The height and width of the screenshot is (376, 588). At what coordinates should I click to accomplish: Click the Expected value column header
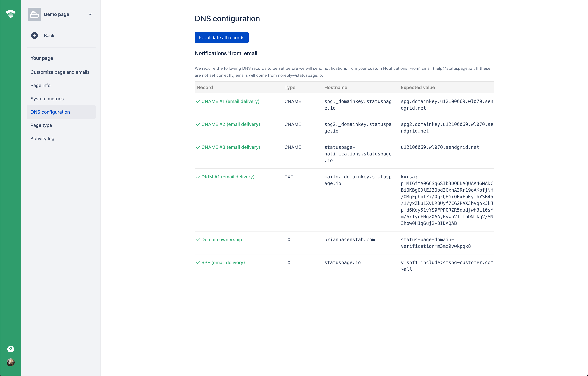(417, 87)
